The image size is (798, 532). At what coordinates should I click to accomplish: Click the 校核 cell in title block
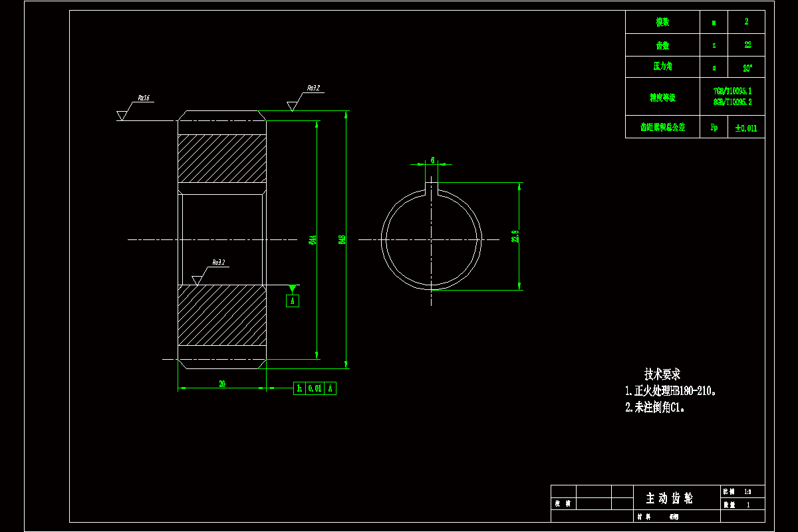click(563, 503)
